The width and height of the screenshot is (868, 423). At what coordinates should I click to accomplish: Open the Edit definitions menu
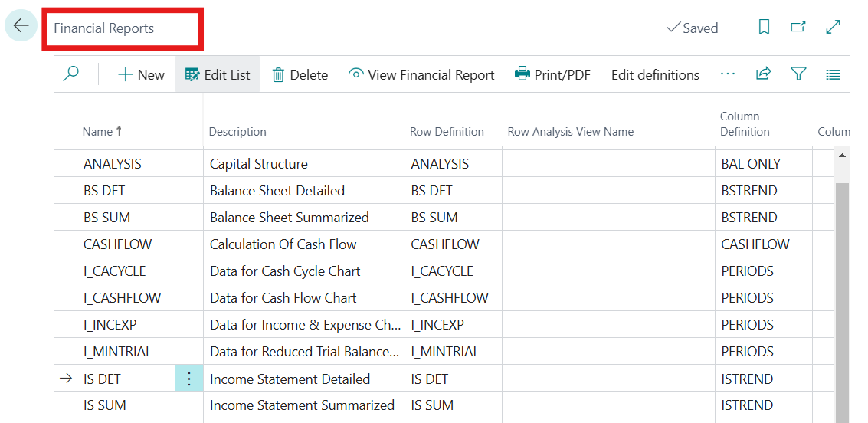655,74
